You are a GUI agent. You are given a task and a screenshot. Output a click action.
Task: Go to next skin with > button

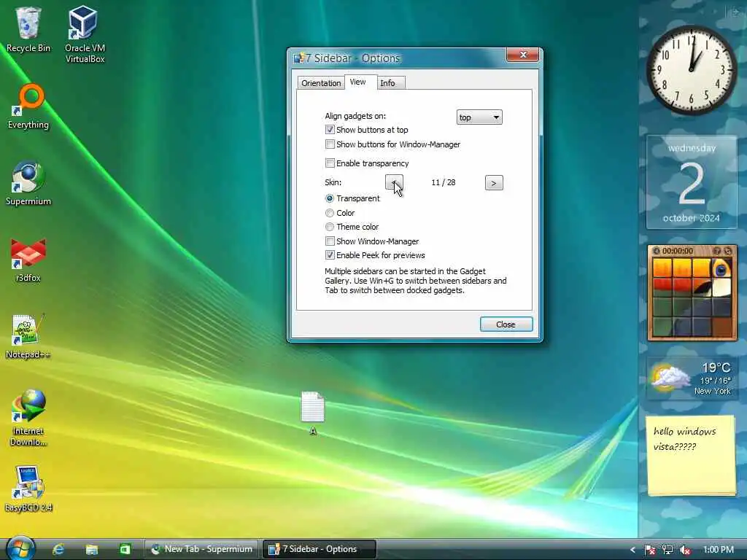(x=494, y=183)
